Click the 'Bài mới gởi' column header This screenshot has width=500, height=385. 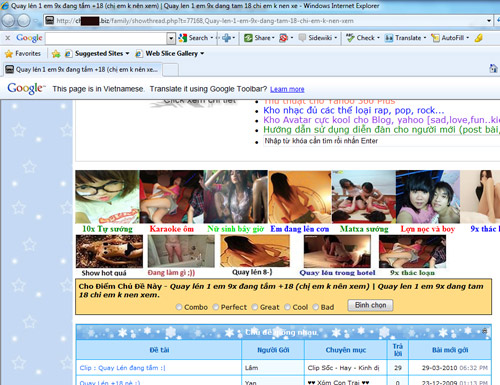[450, 350]
